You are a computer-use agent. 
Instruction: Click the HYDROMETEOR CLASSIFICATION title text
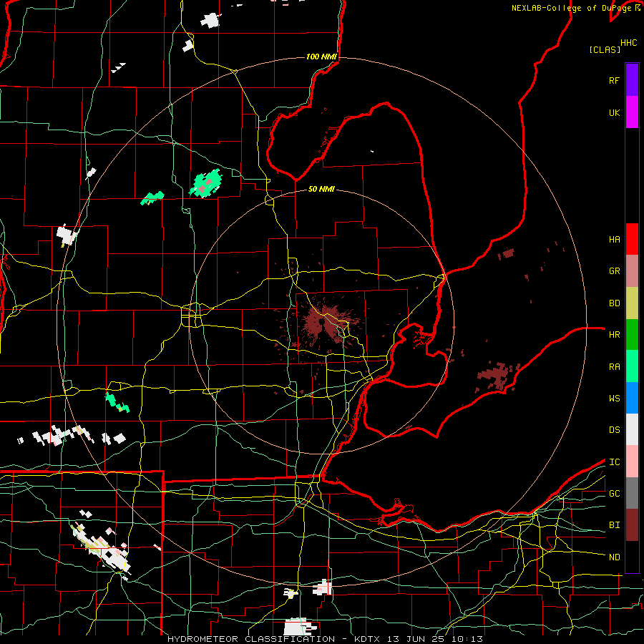point(251,639)
